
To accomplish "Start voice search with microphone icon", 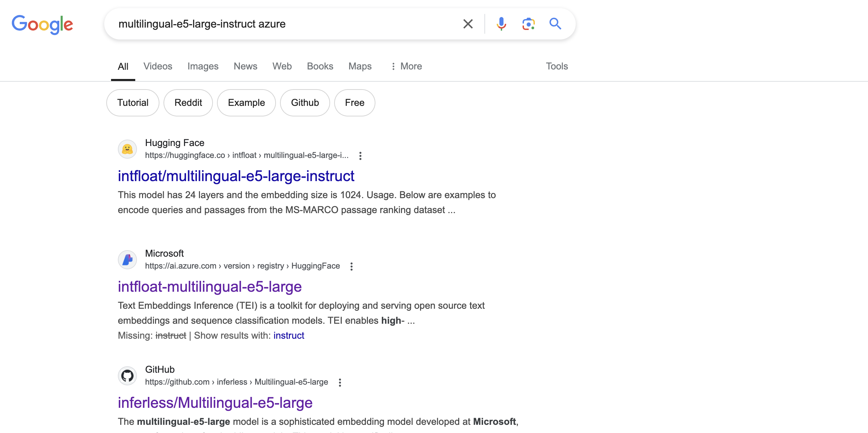I will click(501, 24).
